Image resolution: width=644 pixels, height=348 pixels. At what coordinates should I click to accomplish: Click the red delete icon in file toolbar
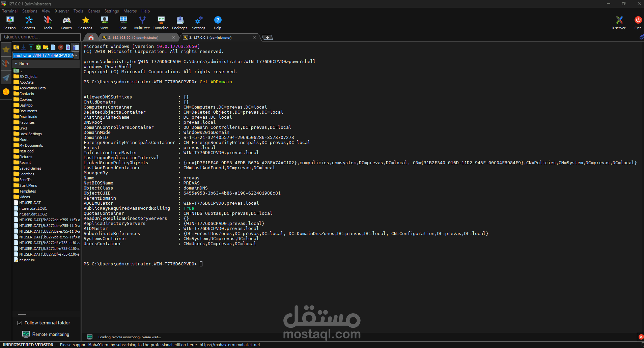coord(61,47)
